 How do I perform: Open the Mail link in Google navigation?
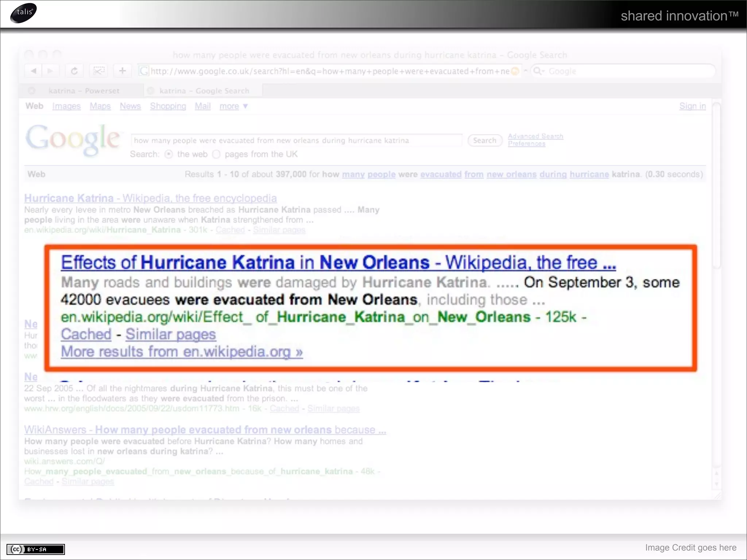point(203,106)
